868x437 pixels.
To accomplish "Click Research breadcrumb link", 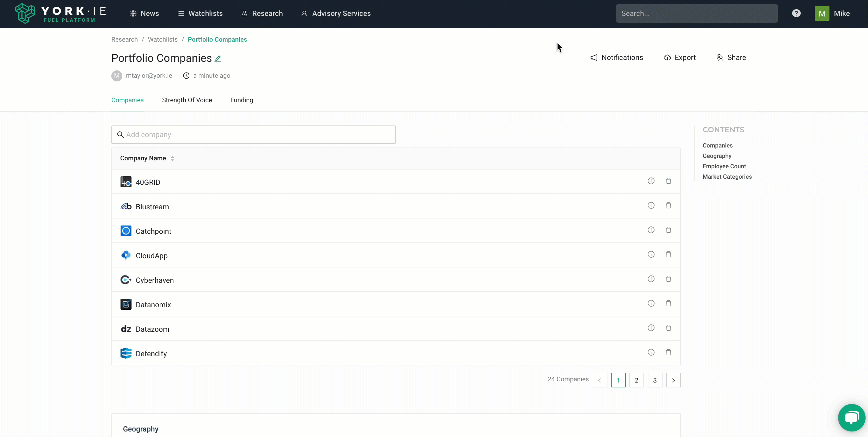I will coord(125,39).
